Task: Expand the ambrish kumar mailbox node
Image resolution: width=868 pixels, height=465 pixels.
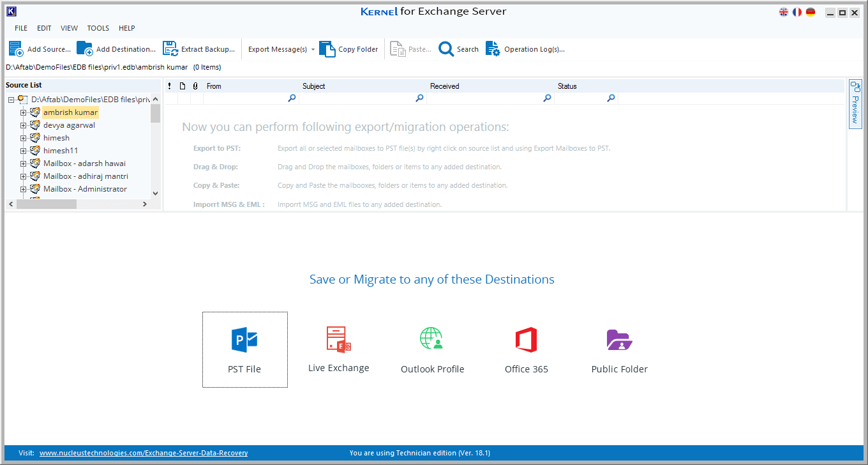Action: pyautogui.click(x=23, y=112)
